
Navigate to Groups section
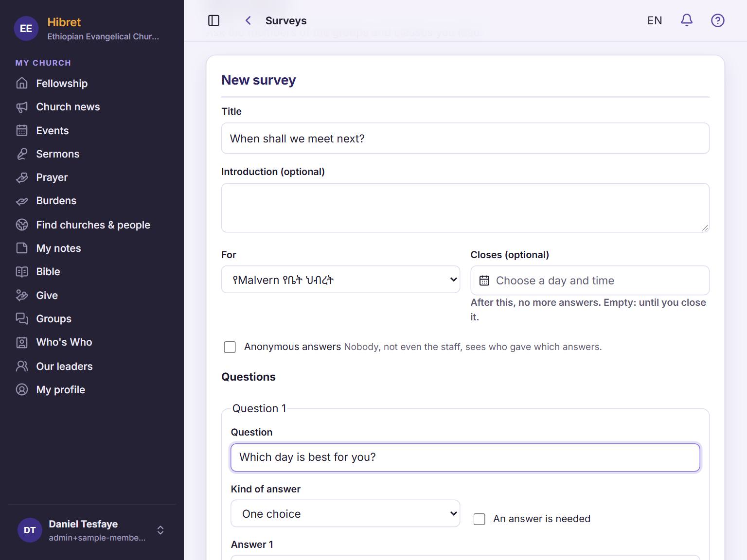point(53,318)
